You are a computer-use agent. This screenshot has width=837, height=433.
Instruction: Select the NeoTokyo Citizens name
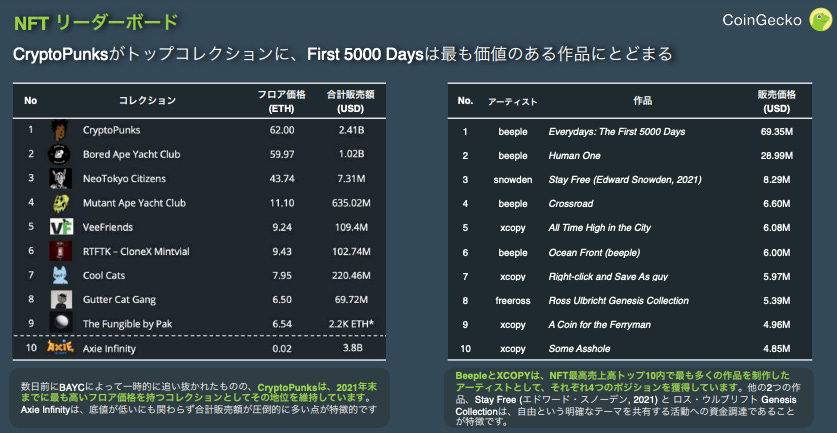coord(124,179)
